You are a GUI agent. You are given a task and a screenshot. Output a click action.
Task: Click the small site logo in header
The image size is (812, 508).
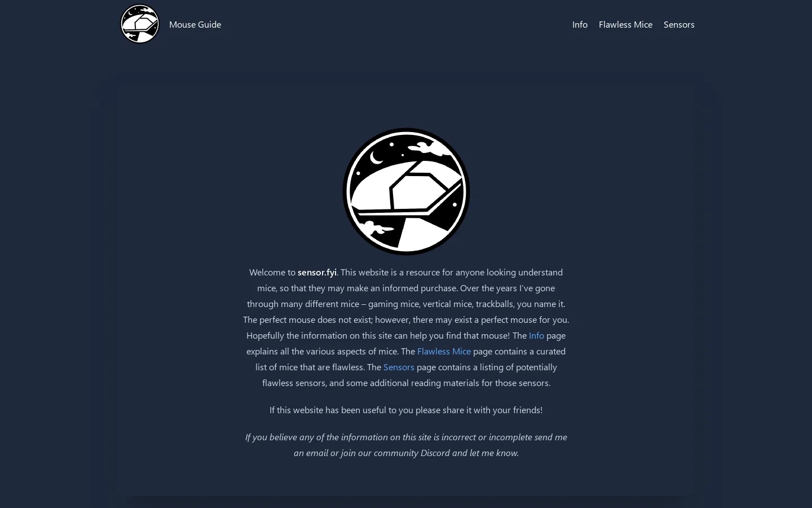click(140, 24)
